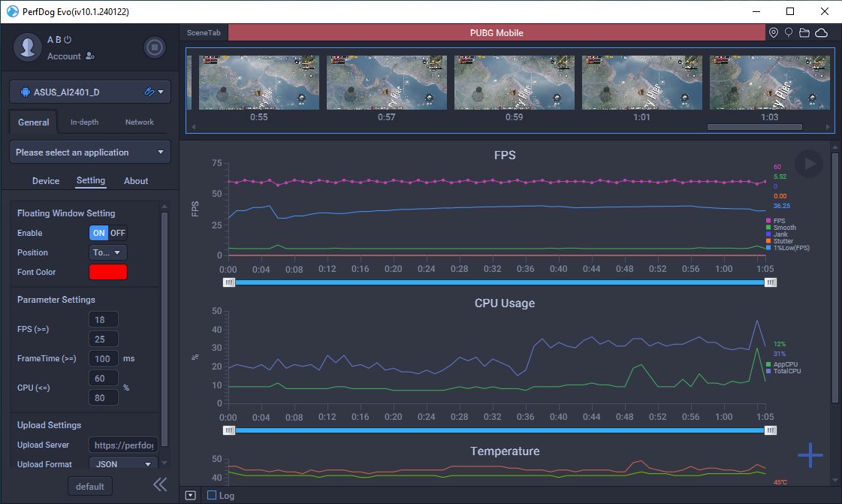Open the Position dropdown
This screenshot has width=842, height=504.
(108, 252)
